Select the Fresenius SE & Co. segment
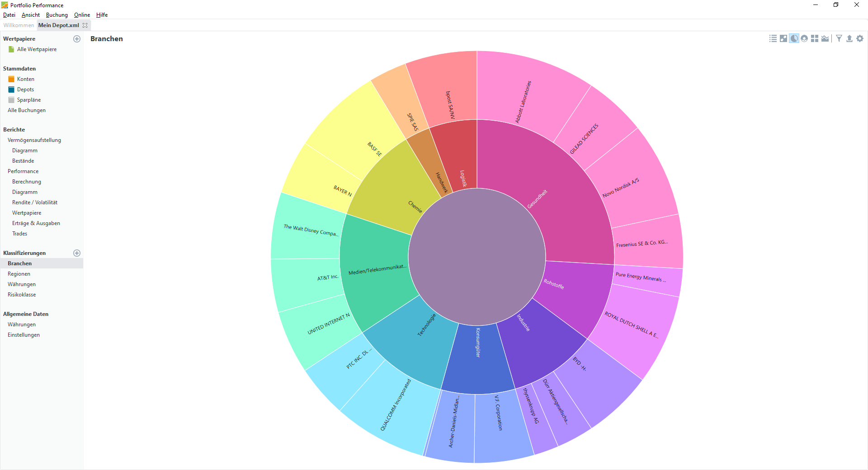The height and width of the screenshot is (470, 868). (x=646, y=243)
